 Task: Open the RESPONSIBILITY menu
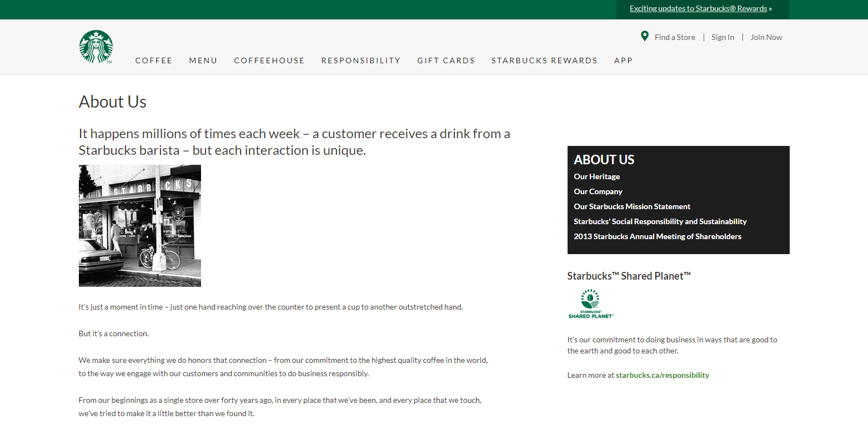(x=361, y=60)
